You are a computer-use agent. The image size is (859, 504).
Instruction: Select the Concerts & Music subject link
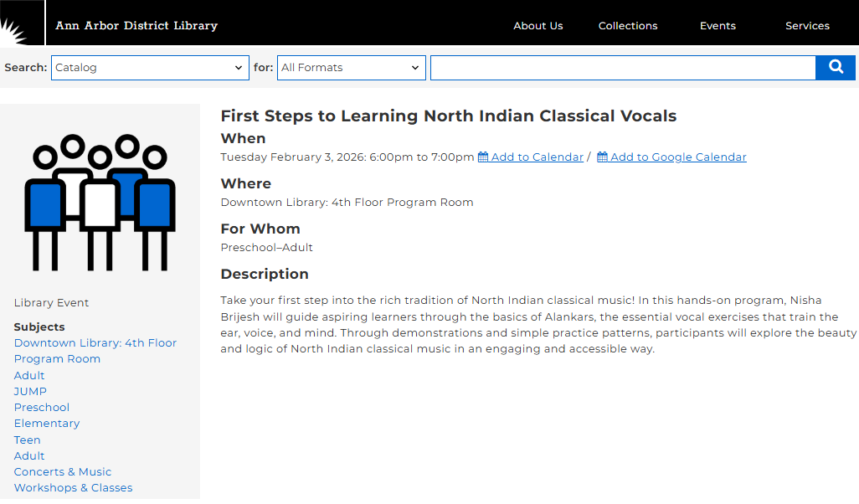[x=63, y=472]
